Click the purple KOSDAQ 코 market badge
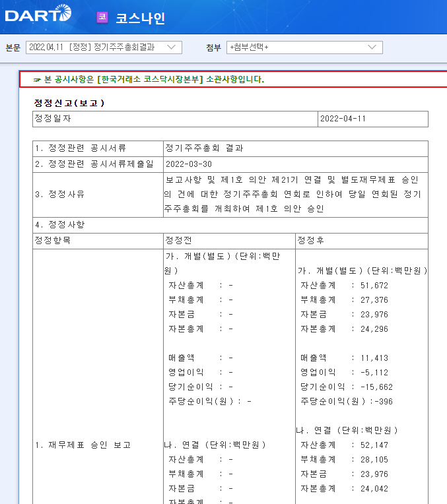The width and height of the screenshot is (447, 504). tap(102, 17)
